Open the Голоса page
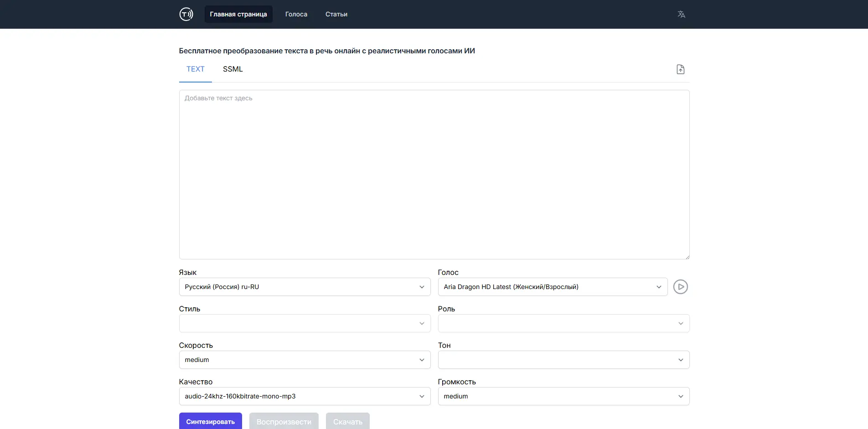868x429 pixels. click(x=295, y=14)
